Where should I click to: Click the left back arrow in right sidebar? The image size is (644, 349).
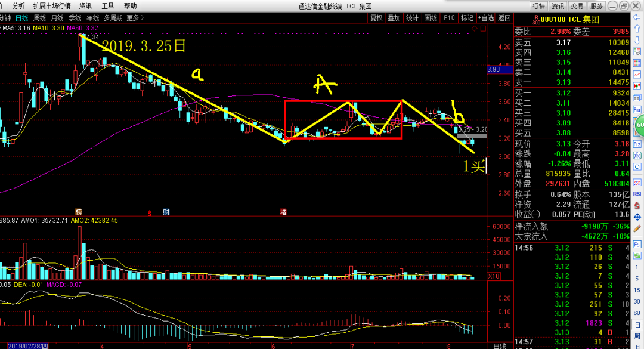coord(637,17)
